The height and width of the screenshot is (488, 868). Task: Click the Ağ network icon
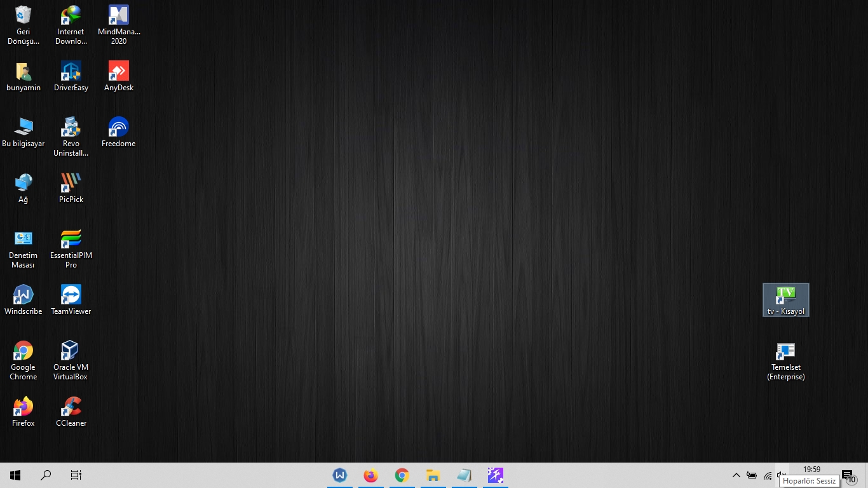[24, 189]
